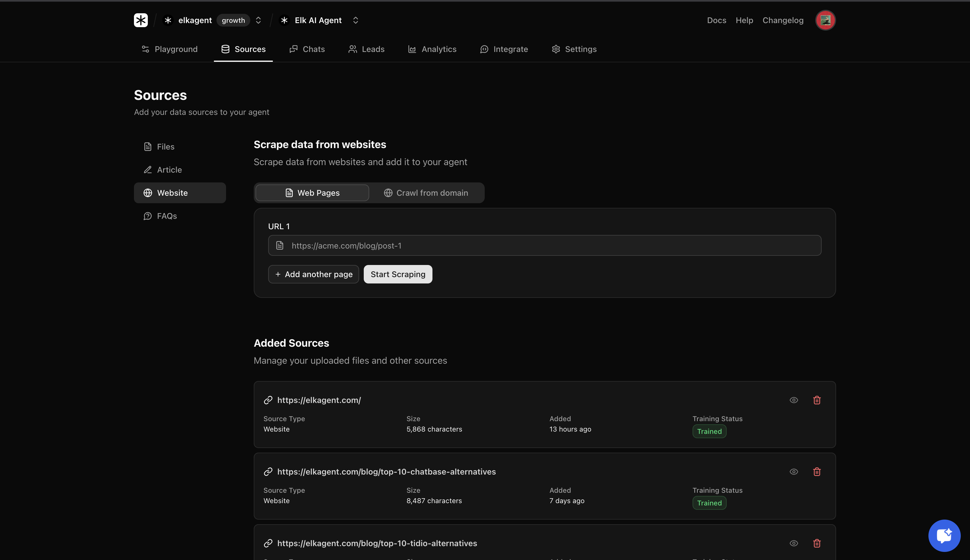Open the floating chat assistant button
Viewport: 970px width, 560px height.
coord(944,535)
